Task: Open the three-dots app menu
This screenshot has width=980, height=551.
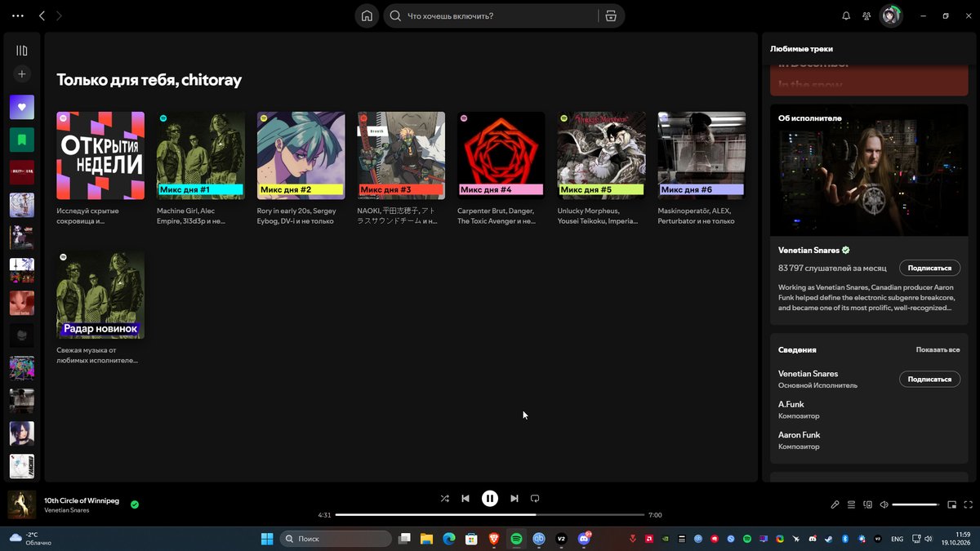Action: pyautogui.click(x=18, y=16)
